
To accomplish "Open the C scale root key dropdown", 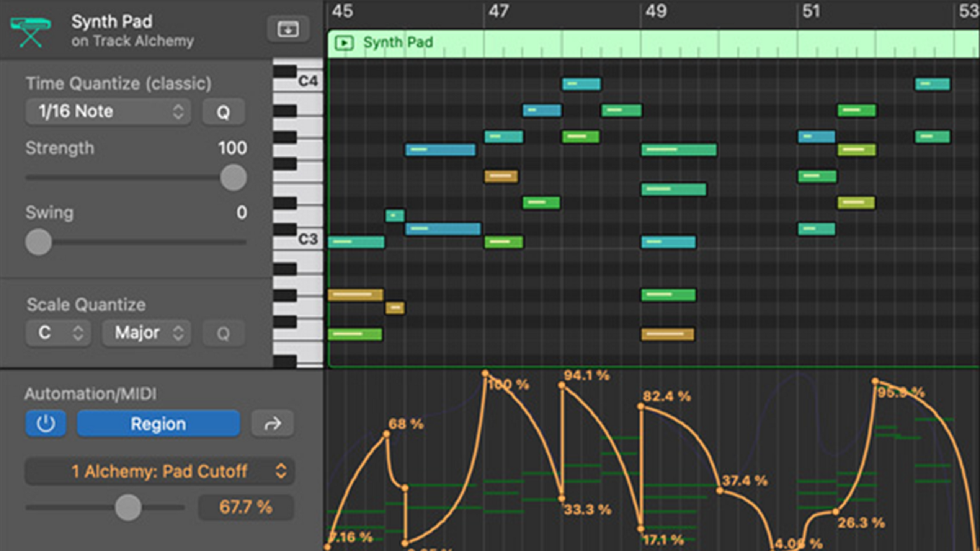I will click(x=58, y=333).
